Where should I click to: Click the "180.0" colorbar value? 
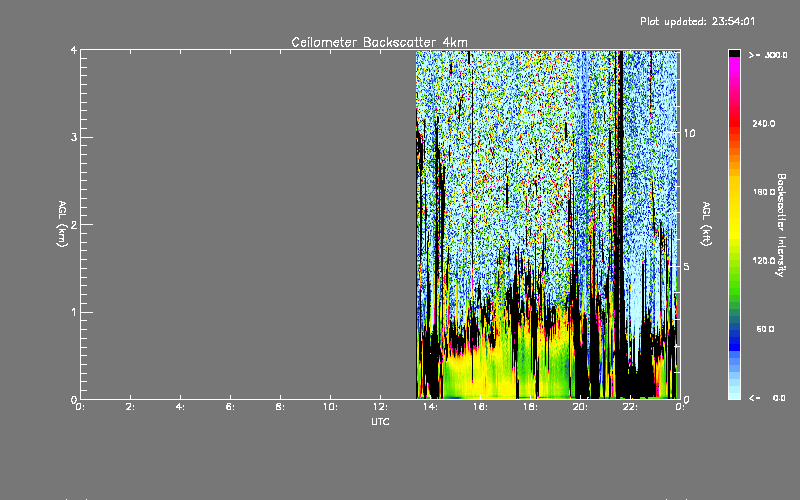click(x=764, y=192)
